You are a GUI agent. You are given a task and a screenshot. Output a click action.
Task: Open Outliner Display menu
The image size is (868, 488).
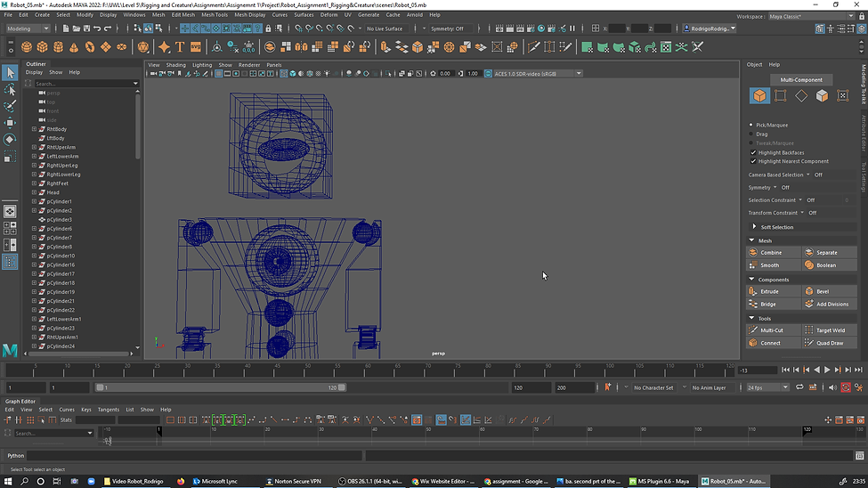tap(34, 72)
